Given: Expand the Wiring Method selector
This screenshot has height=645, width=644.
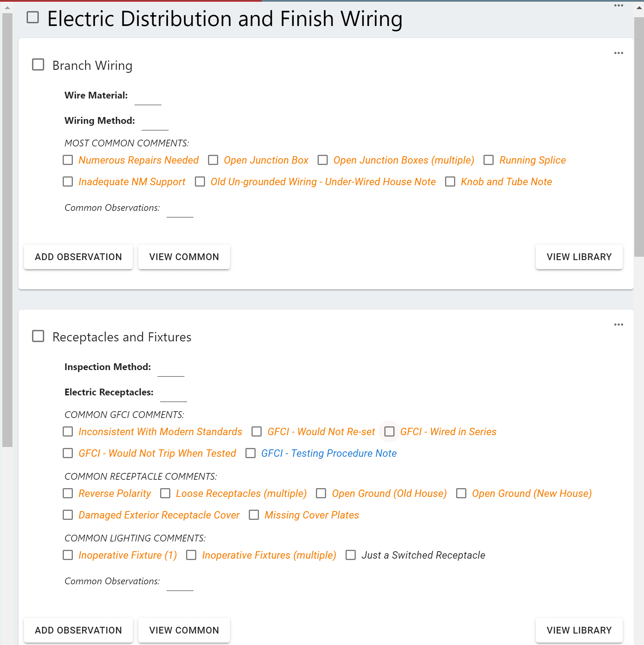Looking at the screenshot, I should pyautogui.click(x=155, y=123).
